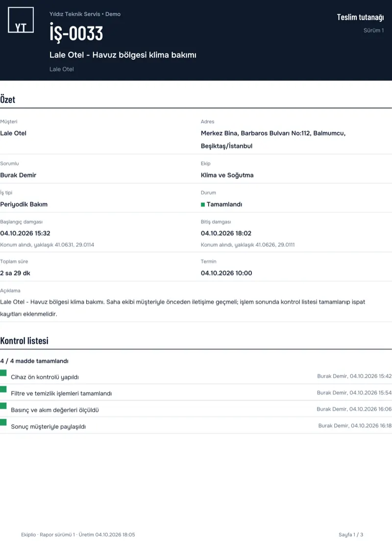
Task: Click green check beside Basınç ve akım değerleri
Action: (3, 406)
